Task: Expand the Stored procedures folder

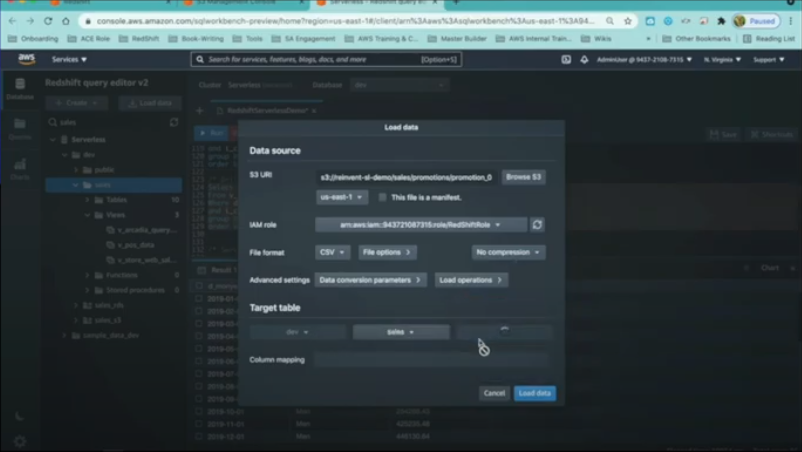Action: click(87, 290)
